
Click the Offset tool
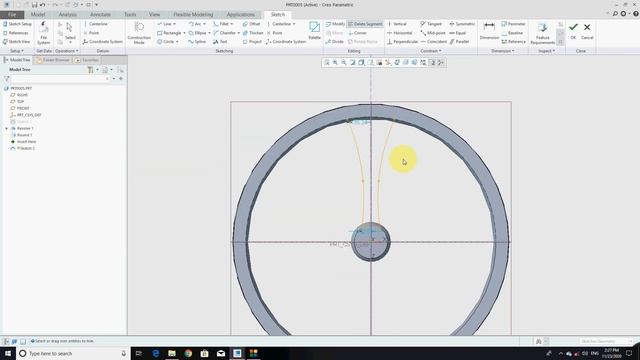(251, 24)
